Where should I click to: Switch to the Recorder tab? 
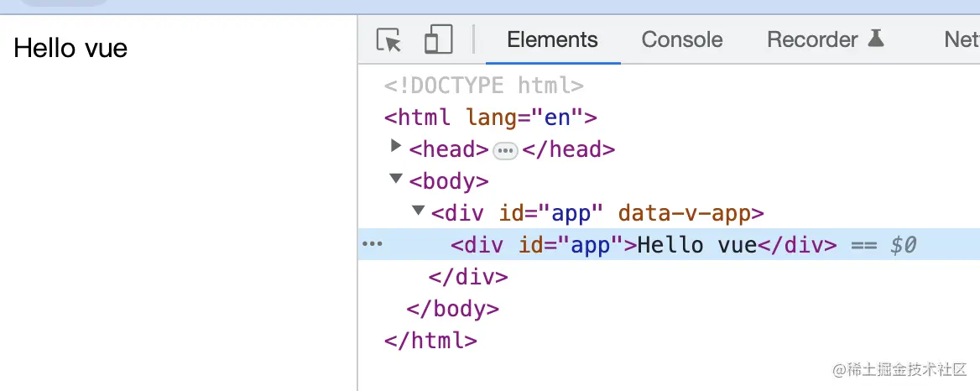(x=826, y=40)
